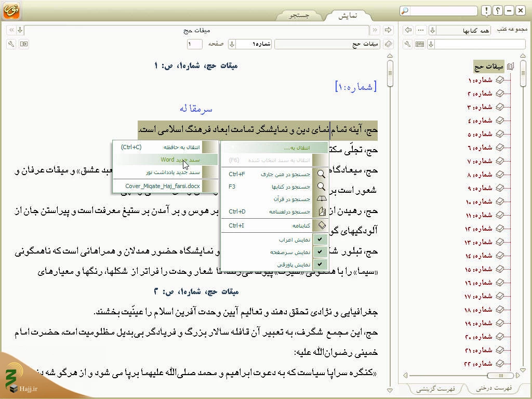Click the text pane scroll-up arrow

pos(390,56)
